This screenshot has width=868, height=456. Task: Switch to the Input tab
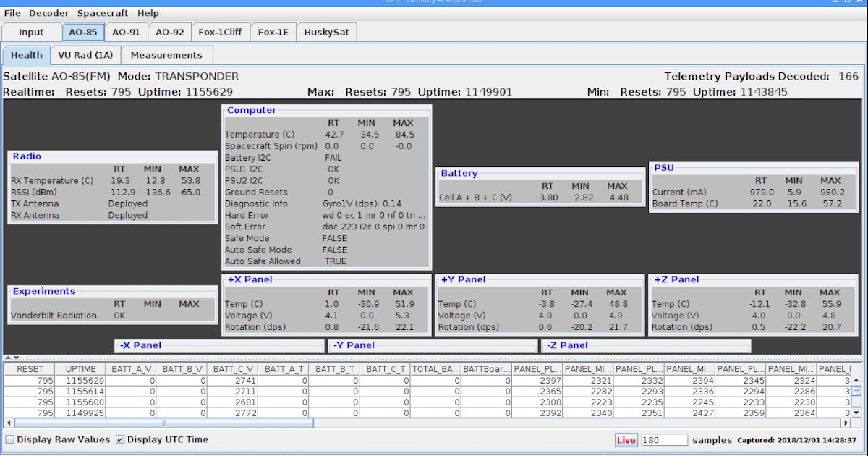point(30,32)
